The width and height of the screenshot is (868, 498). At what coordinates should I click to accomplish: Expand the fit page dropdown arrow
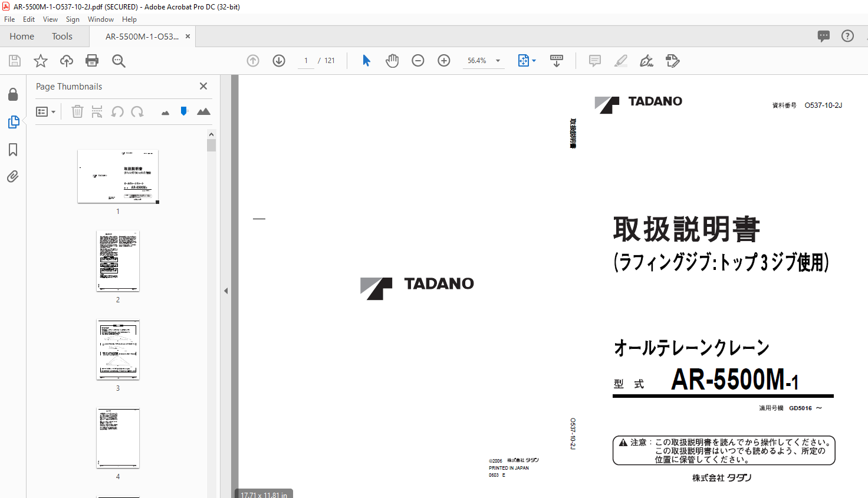click(x=534, y=61)
